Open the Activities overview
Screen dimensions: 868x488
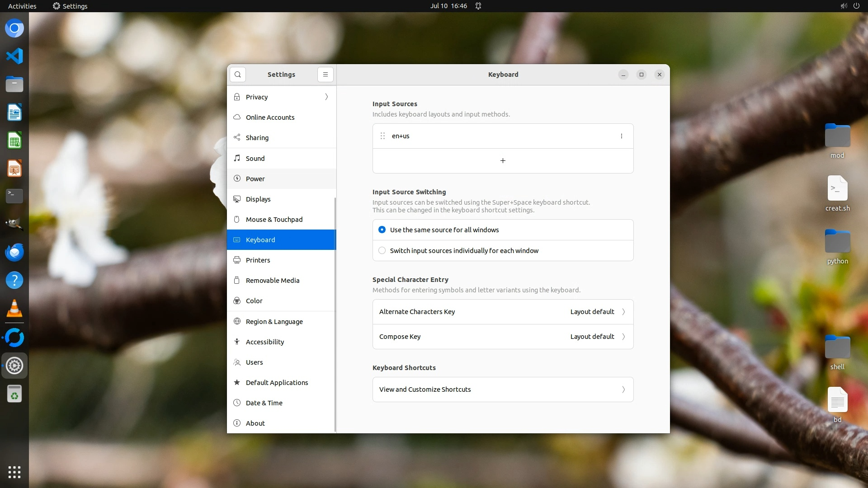[22, 6]
